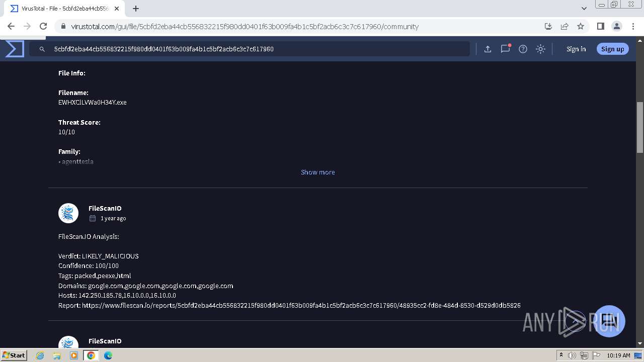Click the browser back arrow
Screen dimensions: 644x362
[x=11, y=26]
